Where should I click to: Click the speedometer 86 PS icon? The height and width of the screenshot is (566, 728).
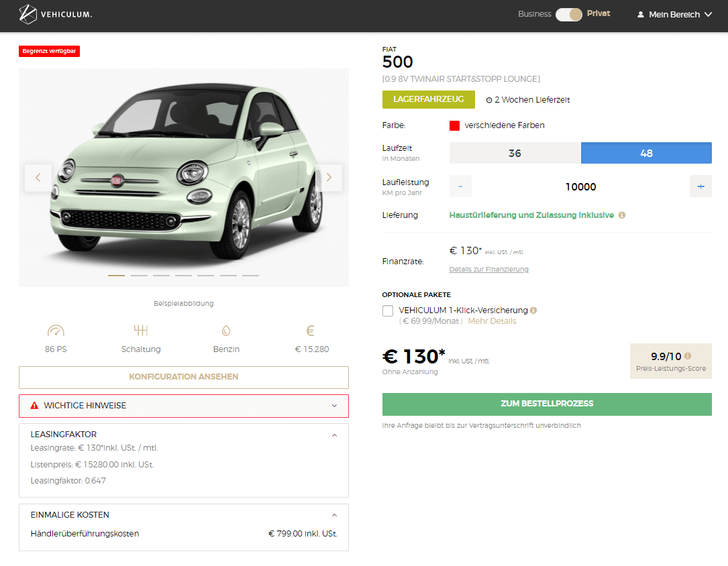(x=56, y=331)
